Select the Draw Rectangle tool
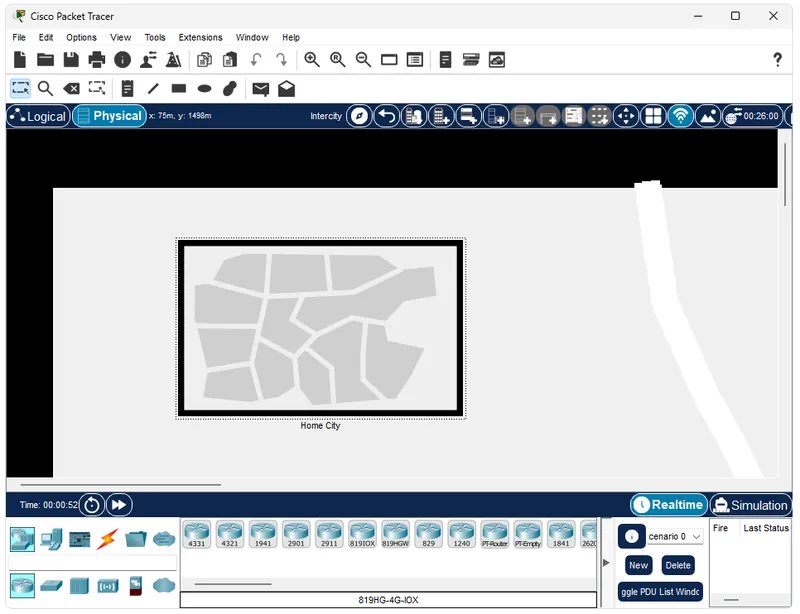 tap(179, 89)
